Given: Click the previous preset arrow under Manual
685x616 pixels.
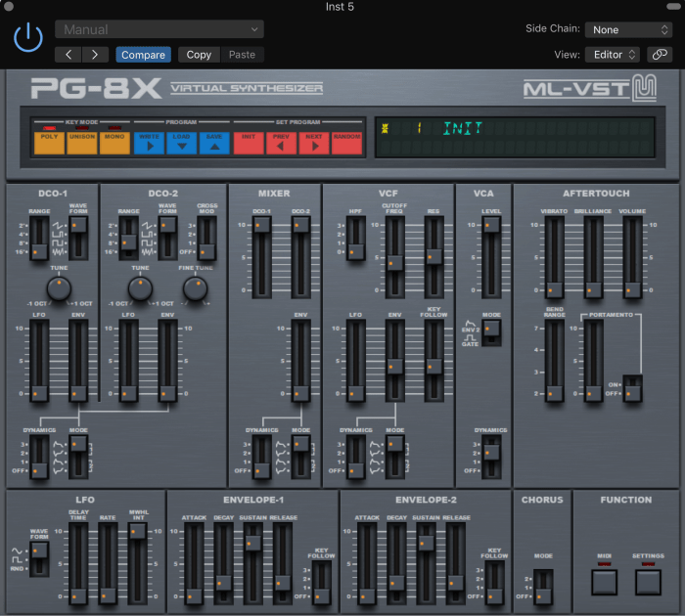Looking at the screenshot, I should [x=68, y=55].
